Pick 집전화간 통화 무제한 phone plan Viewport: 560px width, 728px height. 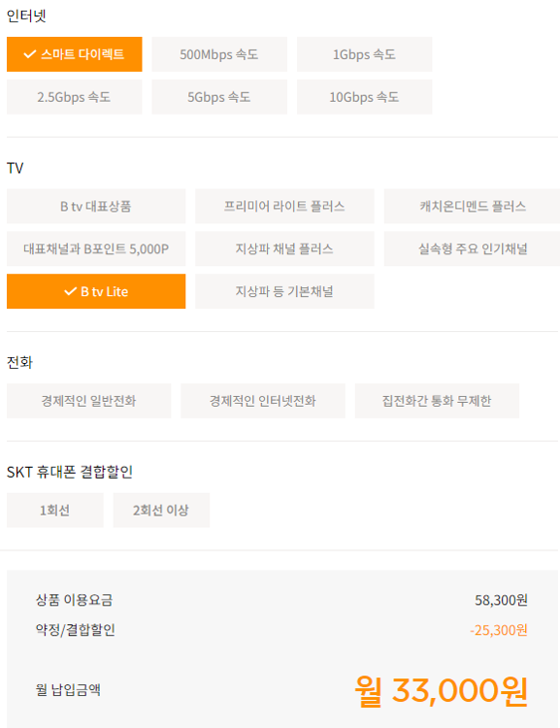[437, 401]
